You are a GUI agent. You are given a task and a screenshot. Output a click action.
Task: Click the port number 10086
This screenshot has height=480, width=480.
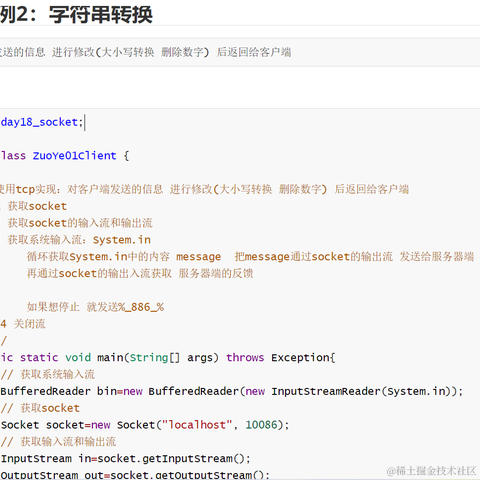(x=261, y=425)
